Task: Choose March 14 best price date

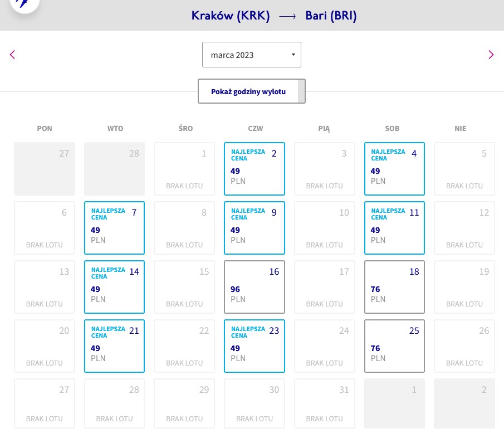Action: point(114,287)
